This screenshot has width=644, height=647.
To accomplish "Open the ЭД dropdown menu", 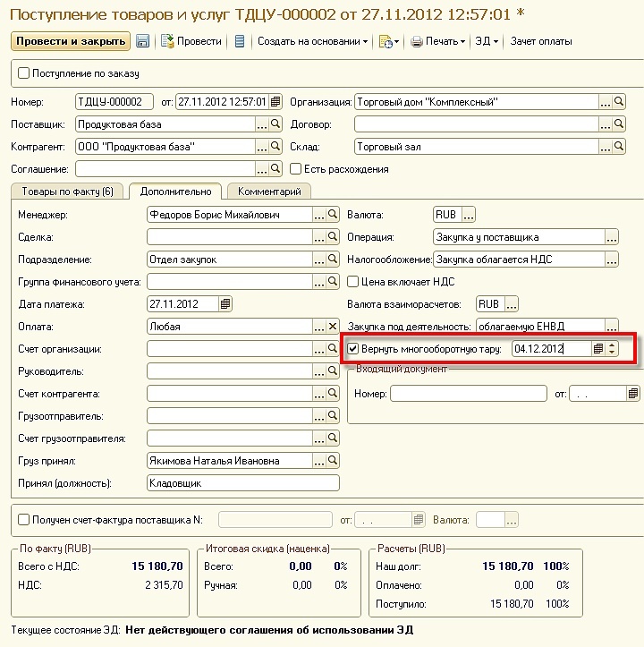I will [x=487, y=41].
